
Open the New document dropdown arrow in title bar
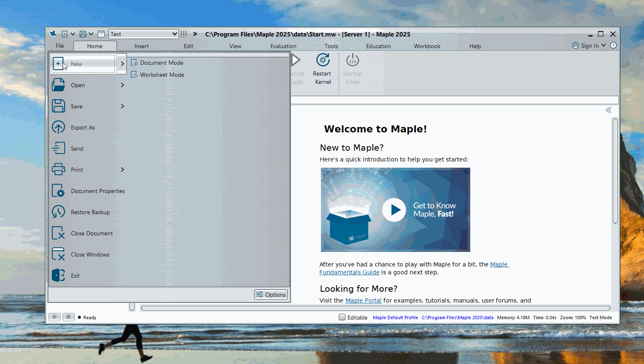pyautogui.click(x=73, y=34)
